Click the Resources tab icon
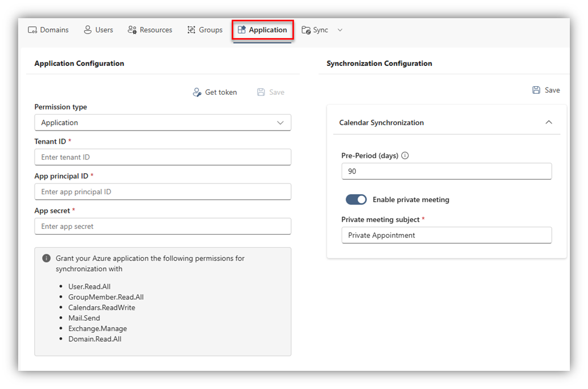The image size is (588, 389). tap(132, 30)
